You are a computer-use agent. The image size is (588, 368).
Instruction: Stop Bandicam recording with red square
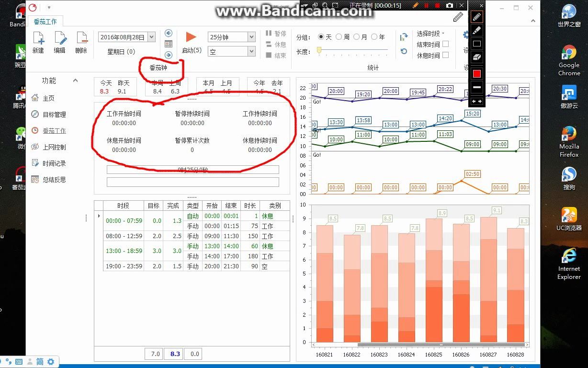(x=438, y=5)
